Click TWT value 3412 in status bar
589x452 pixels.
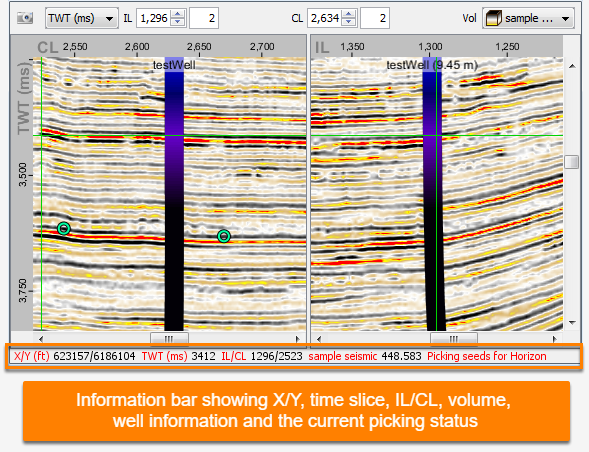(x=204, y=356)
